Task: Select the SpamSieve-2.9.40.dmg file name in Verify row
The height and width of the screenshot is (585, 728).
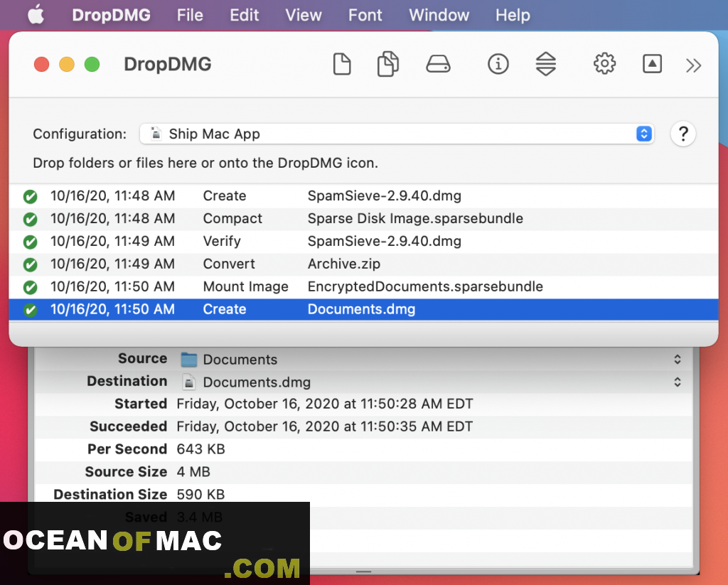Action: pos(385,242)
